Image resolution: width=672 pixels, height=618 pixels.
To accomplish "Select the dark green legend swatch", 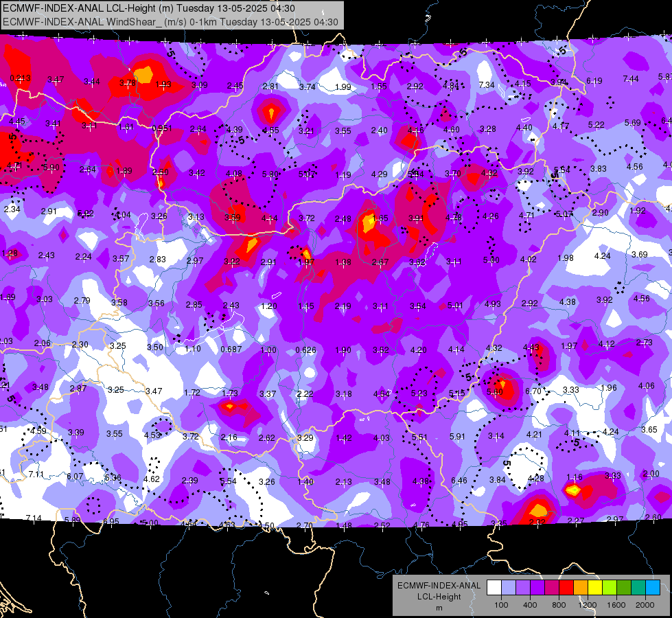I will coord(623,588).
